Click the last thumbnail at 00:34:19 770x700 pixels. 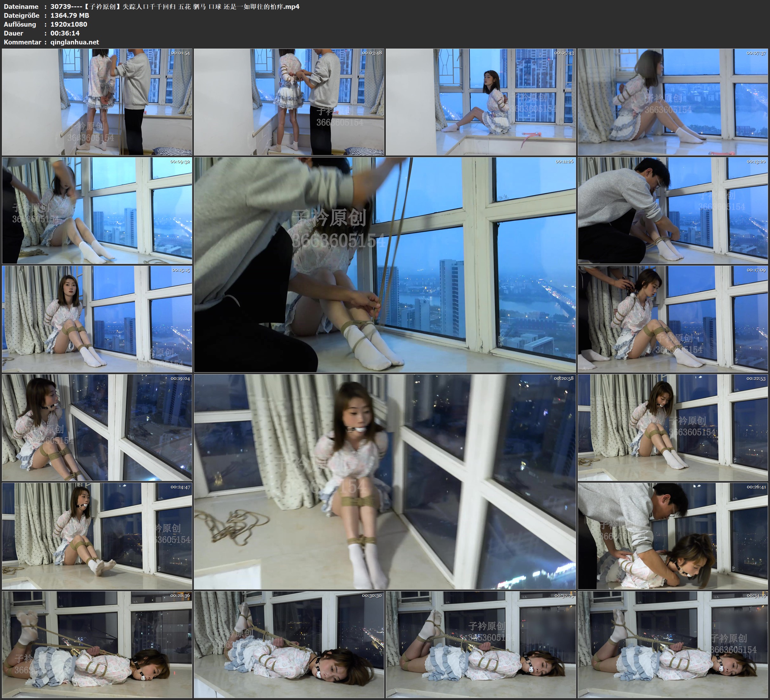pyautogui.click(x=673, y=644)
